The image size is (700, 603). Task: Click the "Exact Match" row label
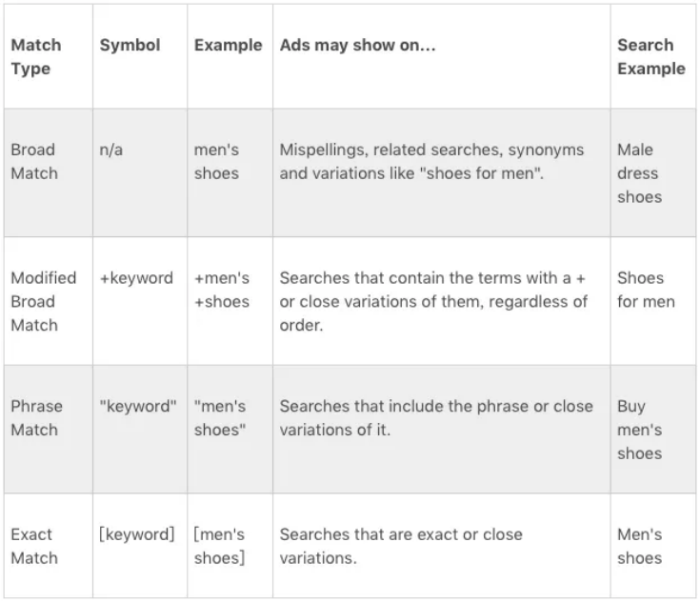(32, 546)
